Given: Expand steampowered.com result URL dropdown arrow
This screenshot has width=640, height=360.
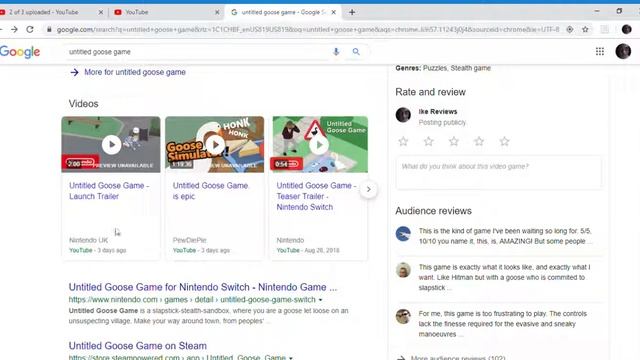Looking at the screenshot, I should coord(291,358).
